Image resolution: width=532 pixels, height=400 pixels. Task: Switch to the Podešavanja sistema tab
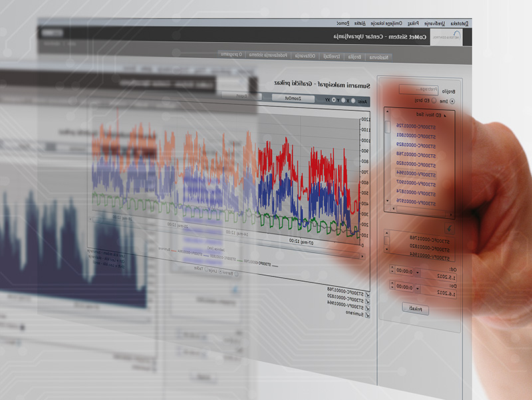click(x=268, y=55)
